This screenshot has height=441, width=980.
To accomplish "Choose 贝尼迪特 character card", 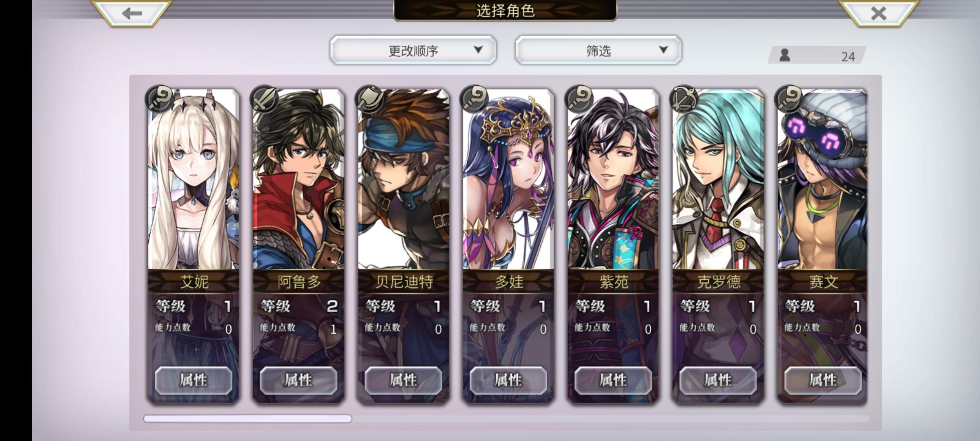I will pyautogui.click(x=403, y=245).
